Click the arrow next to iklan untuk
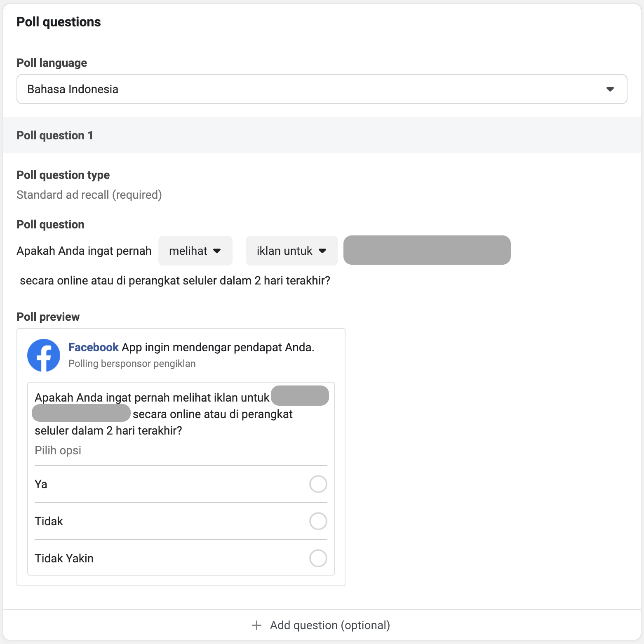644x644 pixels. click(x=323, y=251)
